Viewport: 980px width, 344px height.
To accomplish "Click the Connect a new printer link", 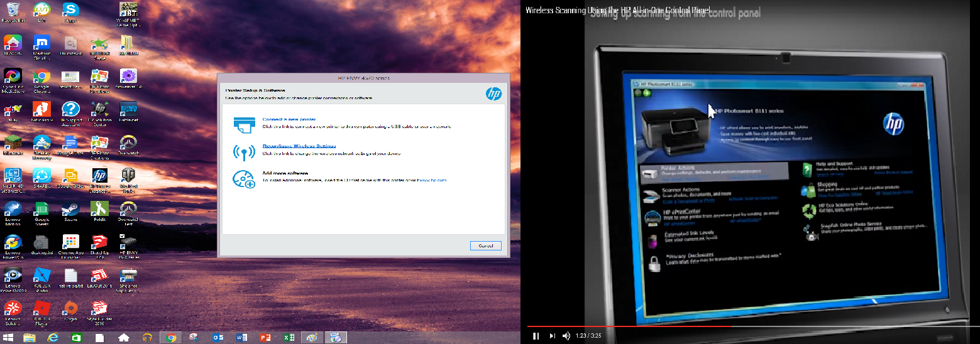I will point(289,119).
